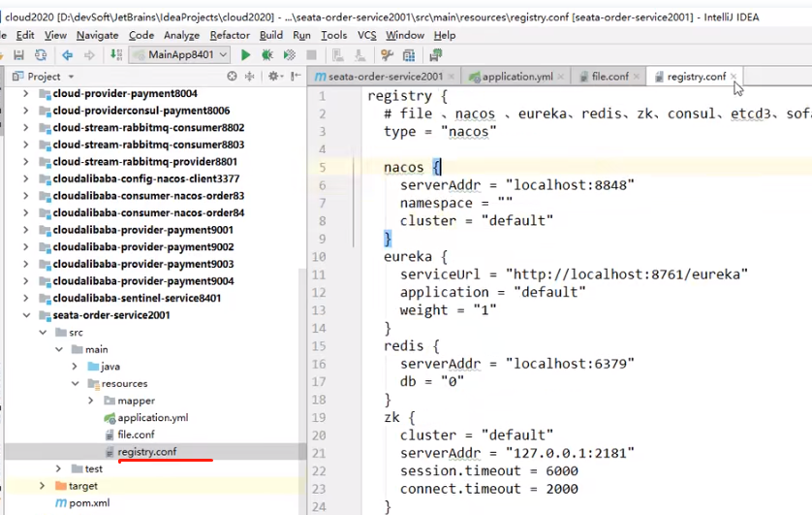Click the session.timeout = 6000 line
The height and width of the screenshot is (515, 812).
pyautogui.click(x=489, y=471)
